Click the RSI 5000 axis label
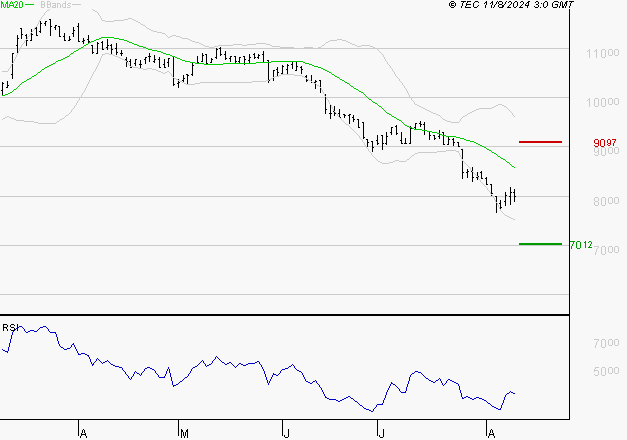 pyautogui.click(x=606, y=371)
